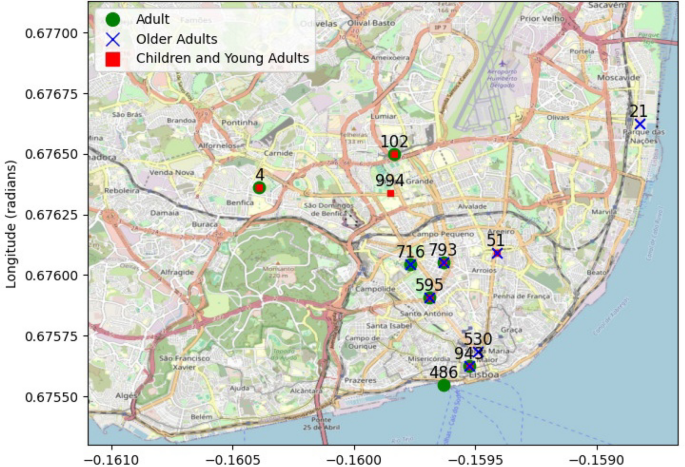
Task: Select the data marker labeled 793
Action: [x=444, y=262]
